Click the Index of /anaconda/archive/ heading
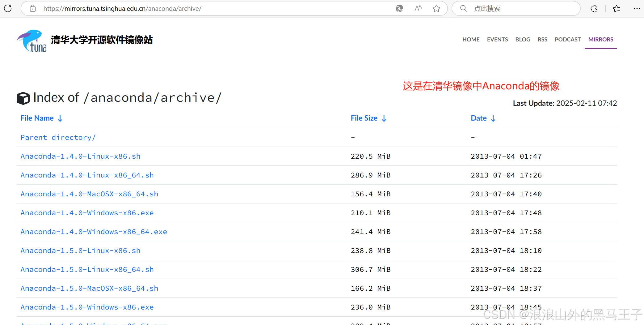This screenshot has height=325, width=644. coord(127,98)
